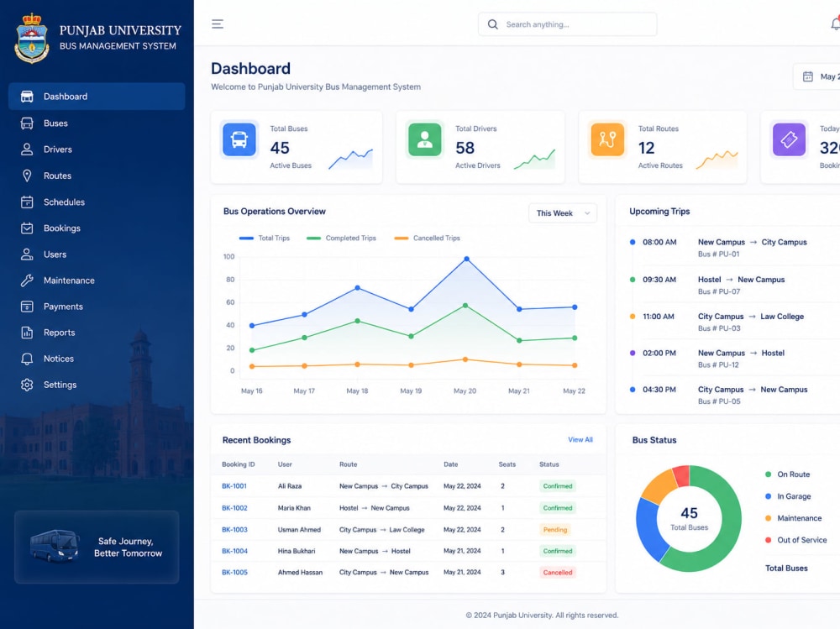Screen dimensions: 840x629
Task: Click the blue bus icon on Total Buses card
Action: (x=239, y=139)
